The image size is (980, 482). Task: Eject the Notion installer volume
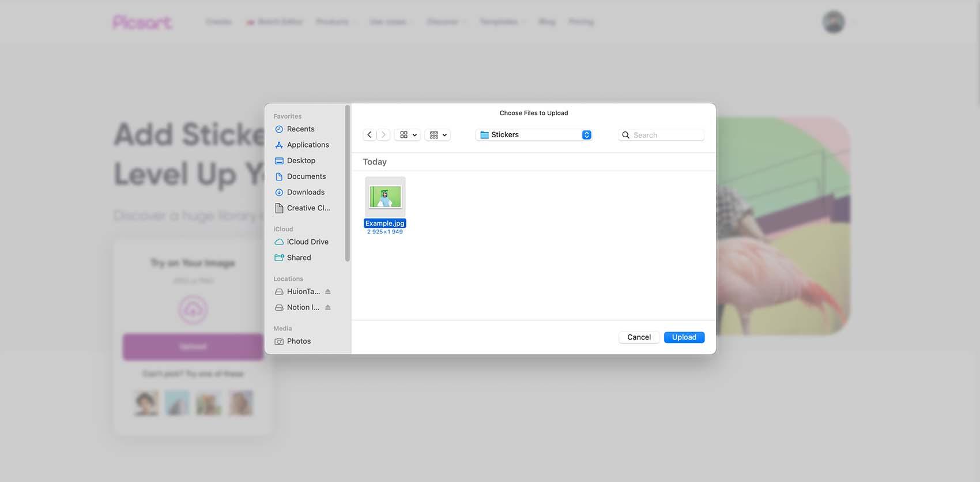tap(328, 307)
